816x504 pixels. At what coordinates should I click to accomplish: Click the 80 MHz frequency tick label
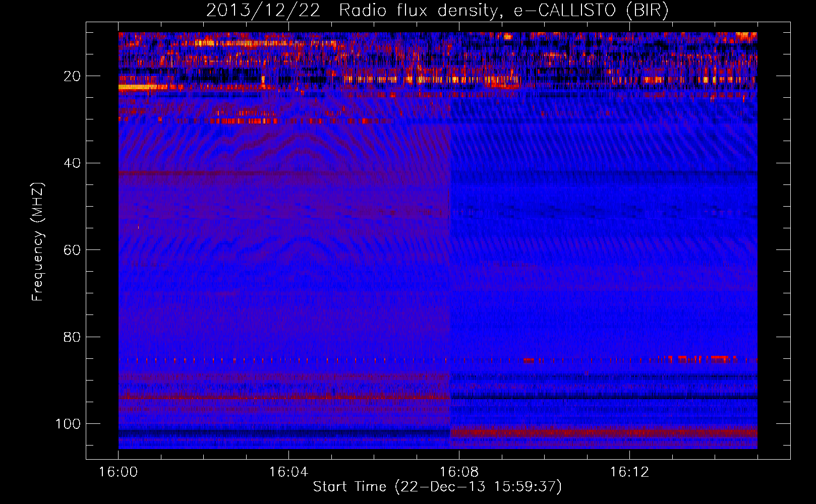[73, 337]
